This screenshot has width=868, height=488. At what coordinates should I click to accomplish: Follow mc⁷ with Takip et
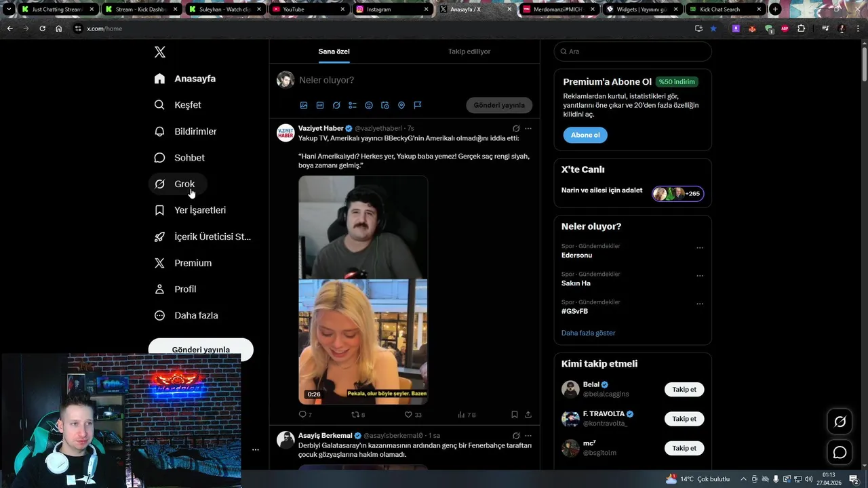[684, 448]
